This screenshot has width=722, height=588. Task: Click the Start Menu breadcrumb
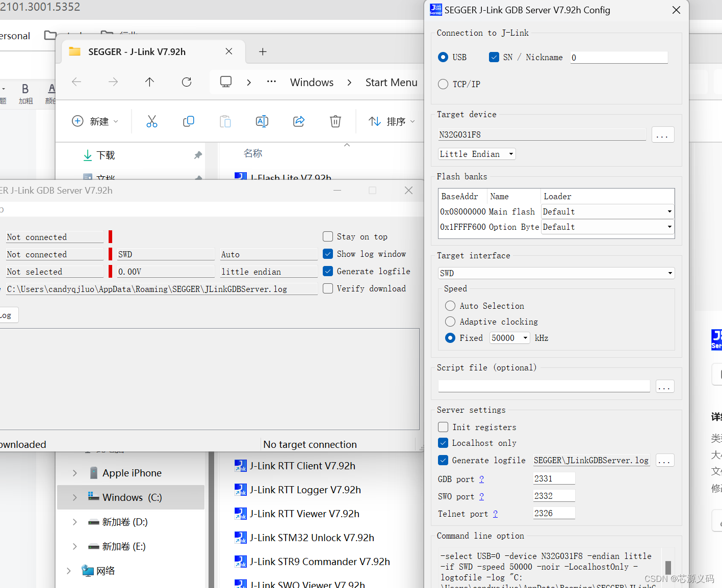[x=391, y=83]
